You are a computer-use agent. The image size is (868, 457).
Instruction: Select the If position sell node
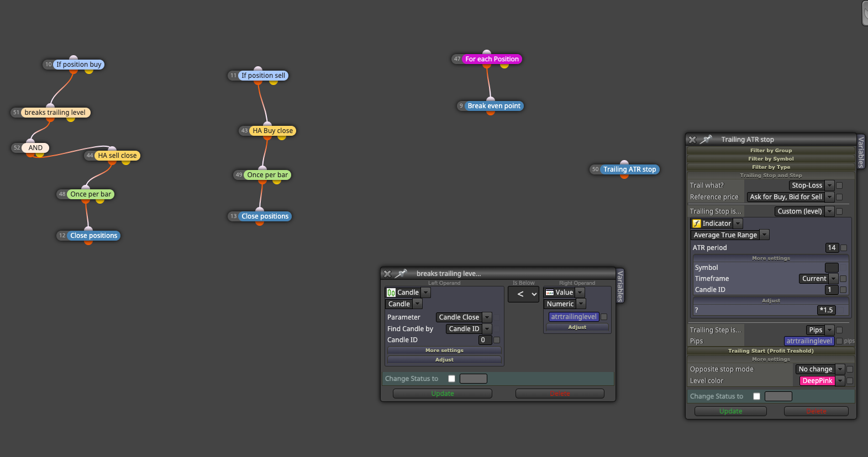tap(264, 76)
